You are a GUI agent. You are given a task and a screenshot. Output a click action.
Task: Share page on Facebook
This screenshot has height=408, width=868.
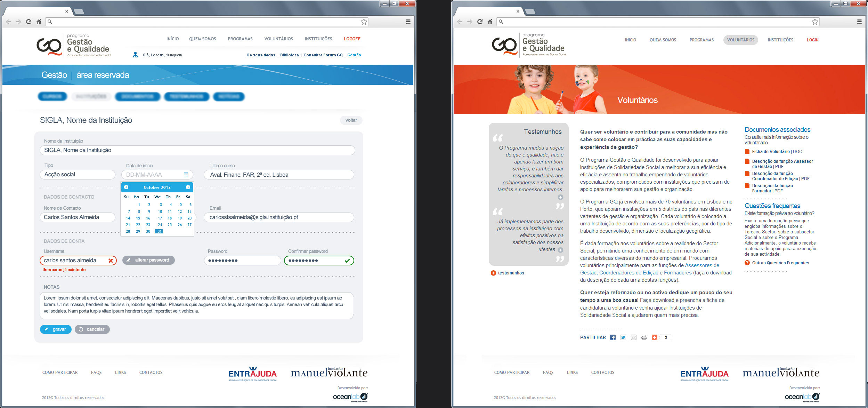[613, 337]
